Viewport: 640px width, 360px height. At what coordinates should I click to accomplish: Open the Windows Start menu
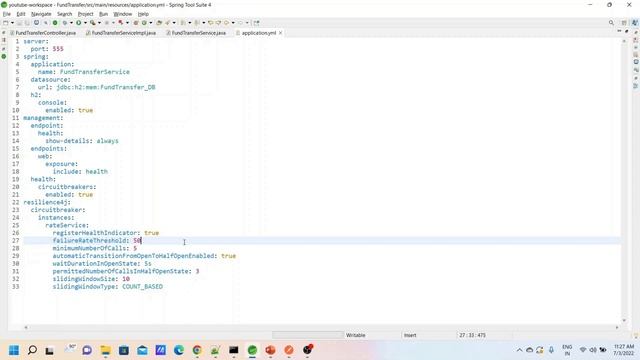pyautogui.click(x=14, y=350)
